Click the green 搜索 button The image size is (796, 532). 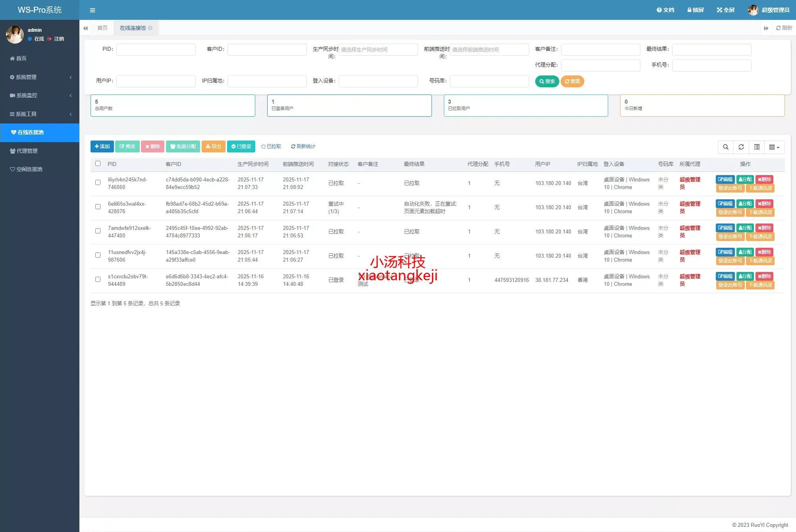coord(547,81)
